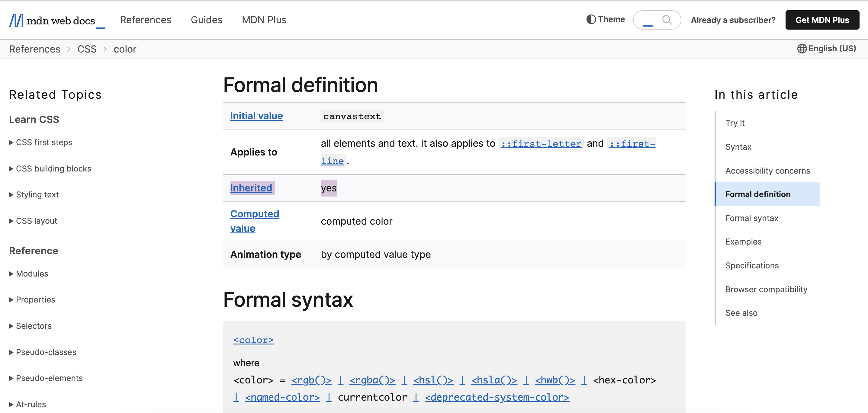Click the canvastext code value
The image size is (868, 413).
click(352, 116)
